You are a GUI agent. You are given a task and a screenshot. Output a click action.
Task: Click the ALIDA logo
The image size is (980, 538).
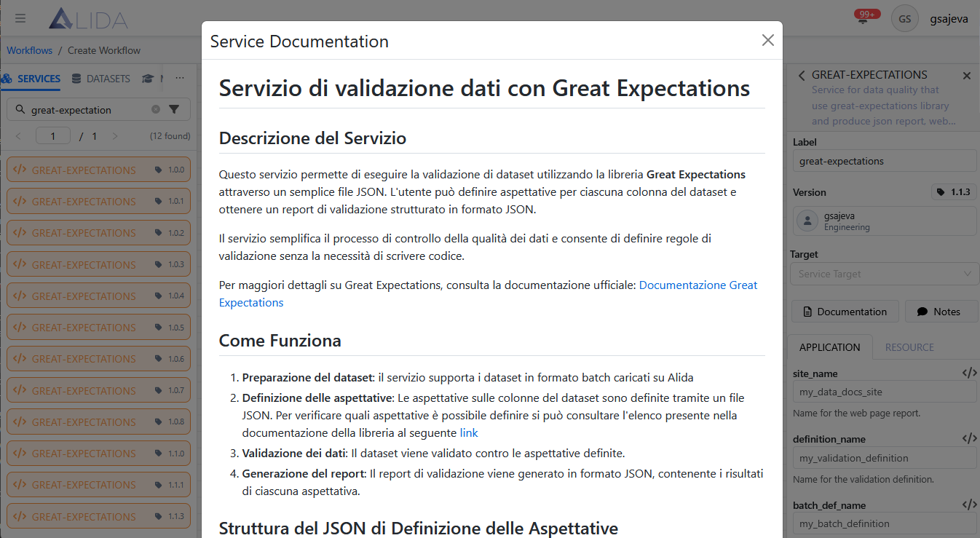click(89, 19)
